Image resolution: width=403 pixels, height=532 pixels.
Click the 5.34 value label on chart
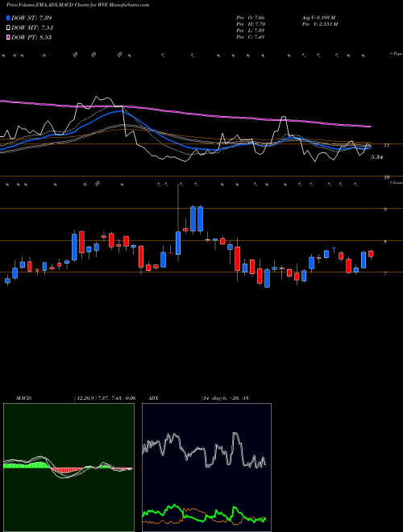click(376, 157)
